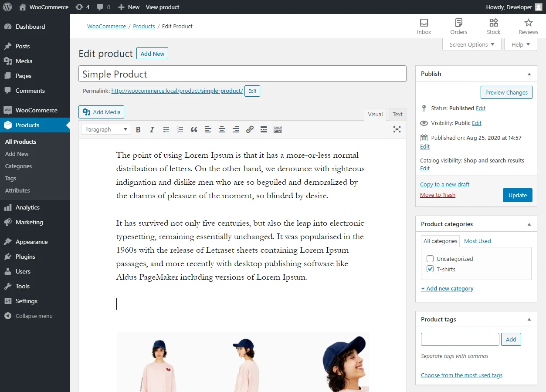Enter distraction-free writing mode

point(397,129)
